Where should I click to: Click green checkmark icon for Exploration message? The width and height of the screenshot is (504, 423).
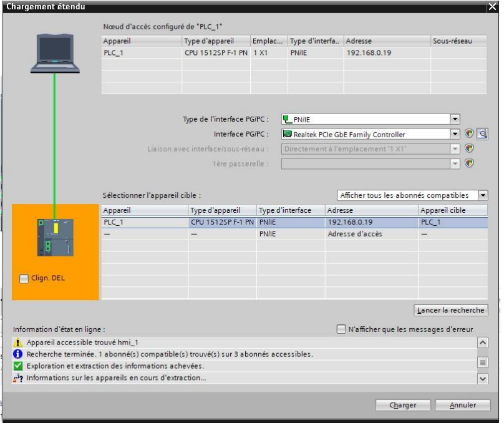[x=18, y=366]
